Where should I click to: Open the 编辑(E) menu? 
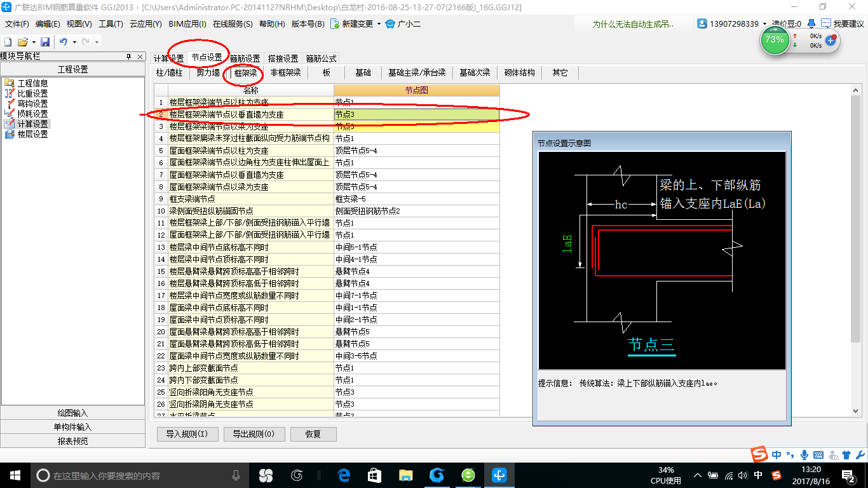coord(48,24)
